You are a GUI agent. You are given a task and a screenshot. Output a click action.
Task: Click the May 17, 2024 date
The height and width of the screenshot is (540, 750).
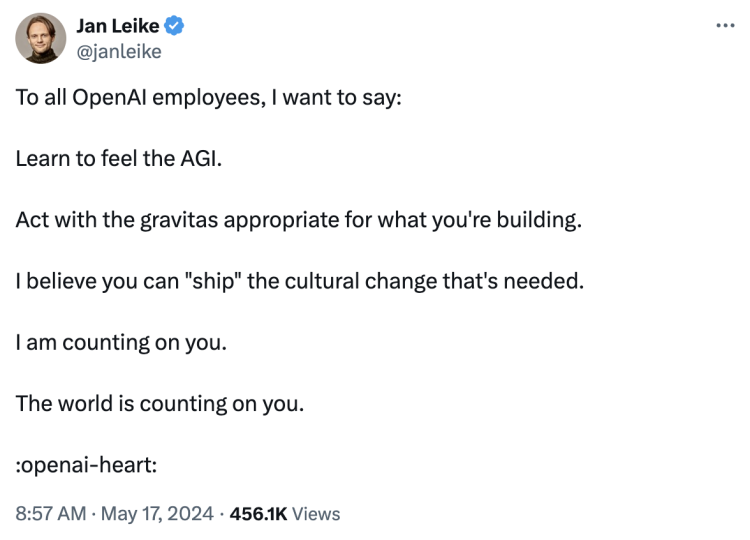tap(157, 514)
